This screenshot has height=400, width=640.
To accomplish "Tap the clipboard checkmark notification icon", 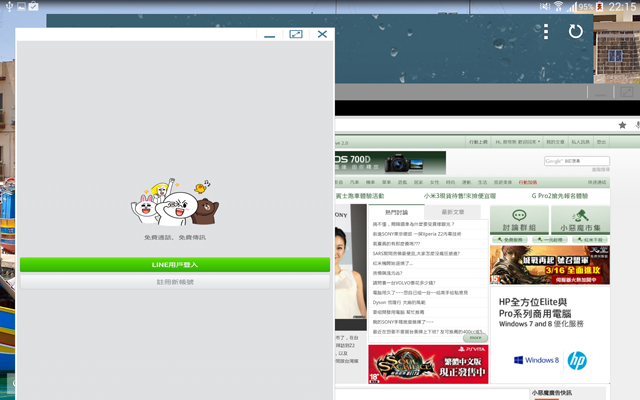I will coord(33,6).
